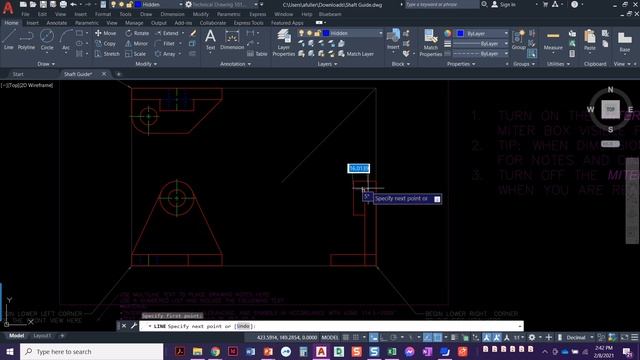Open the Layer Properties manager
Viewport: 640px width, 360px height.
pos(284,43)
